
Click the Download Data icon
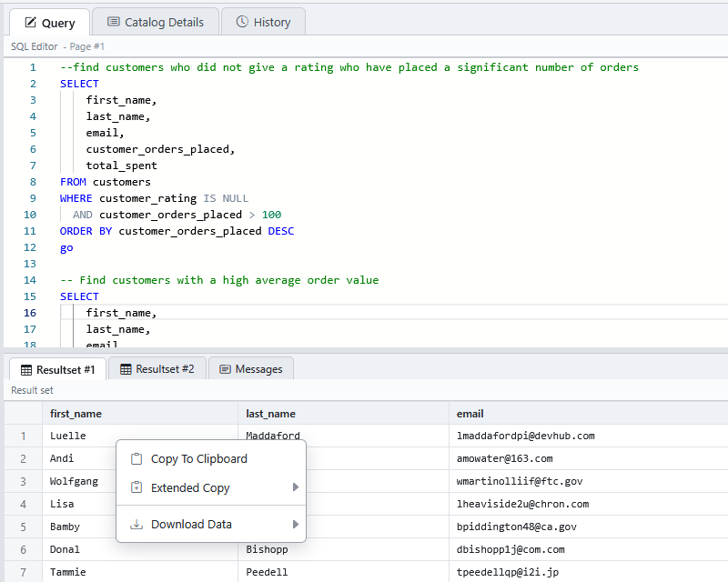click(x=136, y=525)
